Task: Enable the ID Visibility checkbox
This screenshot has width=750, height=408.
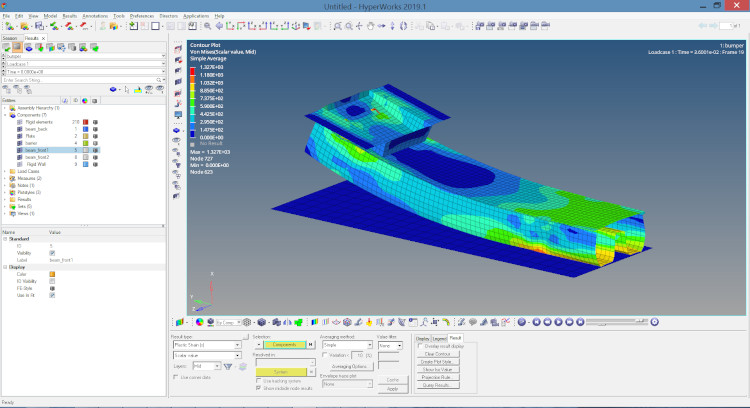Action: [x=52, y=282]
